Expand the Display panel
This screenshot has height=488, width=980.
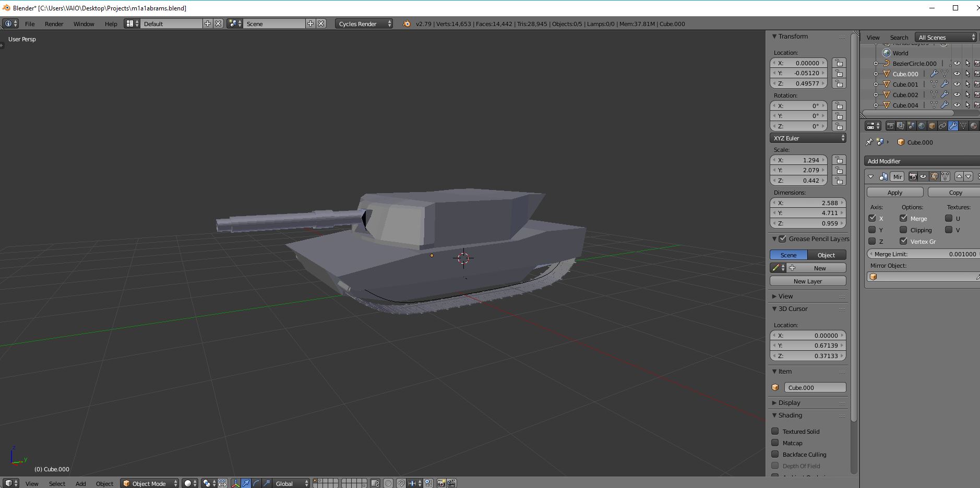tap(774, 403)
